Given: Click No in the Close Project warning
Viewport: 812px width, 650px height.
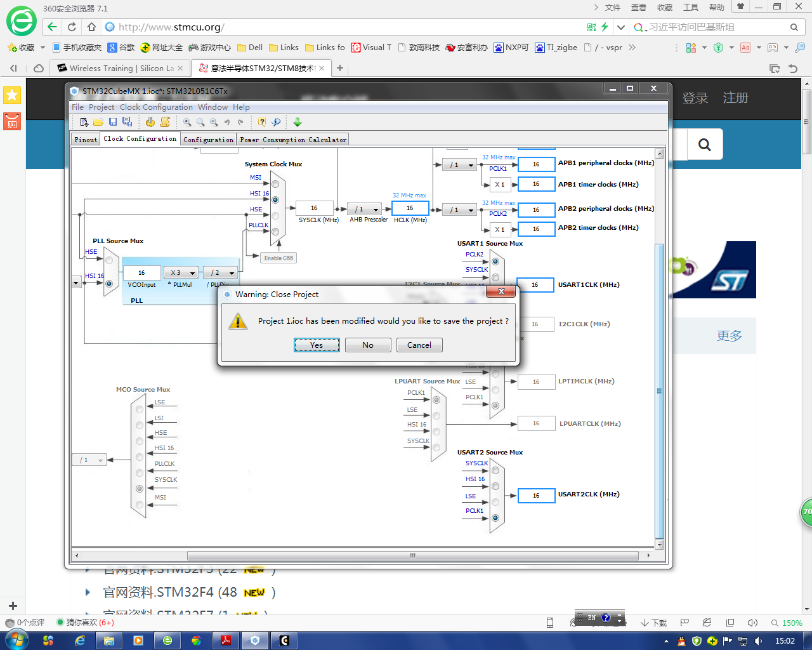Looking at the screenshot, I should click(x=368, y=345).
